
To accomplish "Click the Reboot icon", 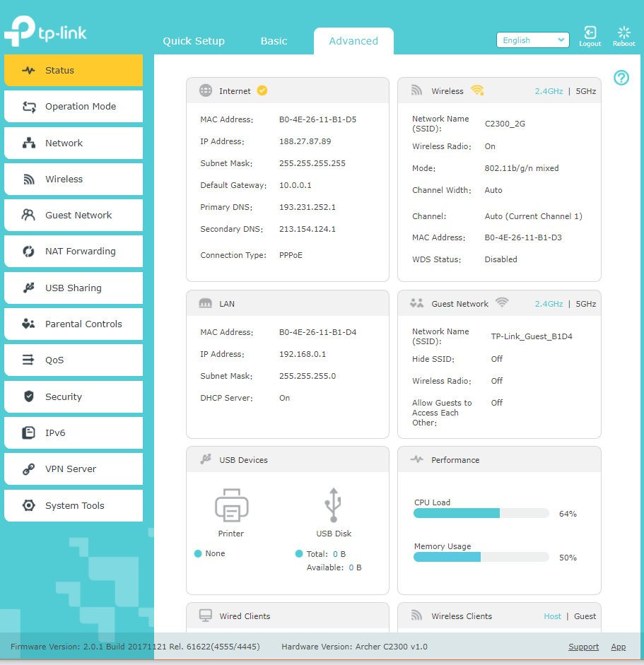I will [x=623, y=33].
